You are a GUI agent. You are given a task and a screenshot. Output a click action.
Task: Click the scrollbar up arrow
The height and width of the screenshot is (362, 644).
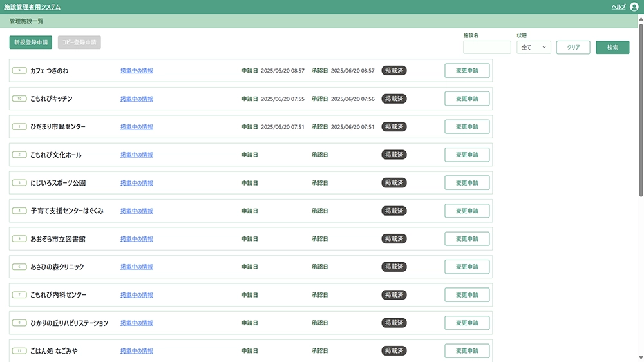641,19
